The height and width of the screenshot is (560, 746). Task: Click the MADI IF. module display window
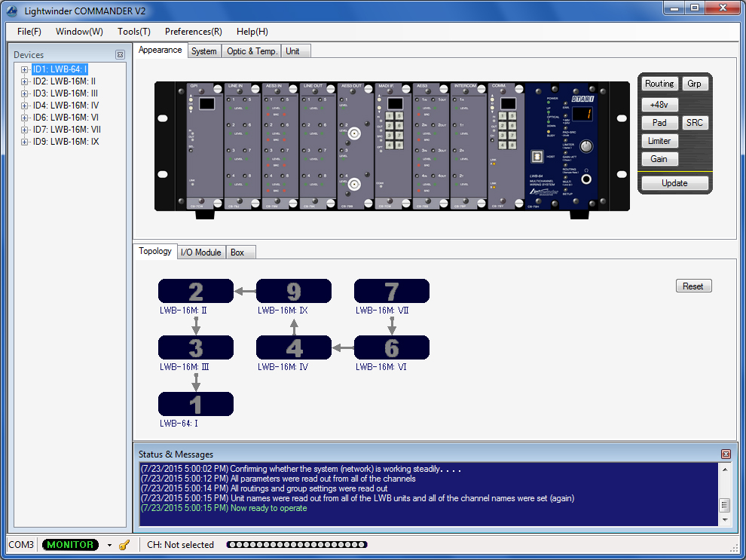point(395,103)
